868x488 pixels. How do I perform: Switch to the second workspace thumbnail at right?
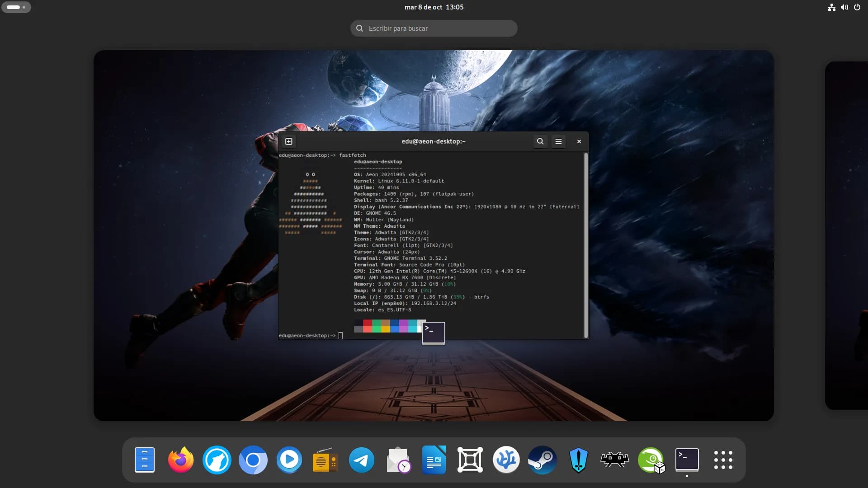pos(846,235)
